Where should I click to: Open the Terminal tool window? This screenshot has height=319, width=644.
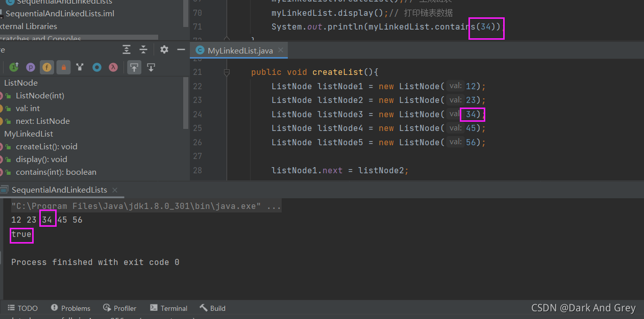[x=168, y=308]
